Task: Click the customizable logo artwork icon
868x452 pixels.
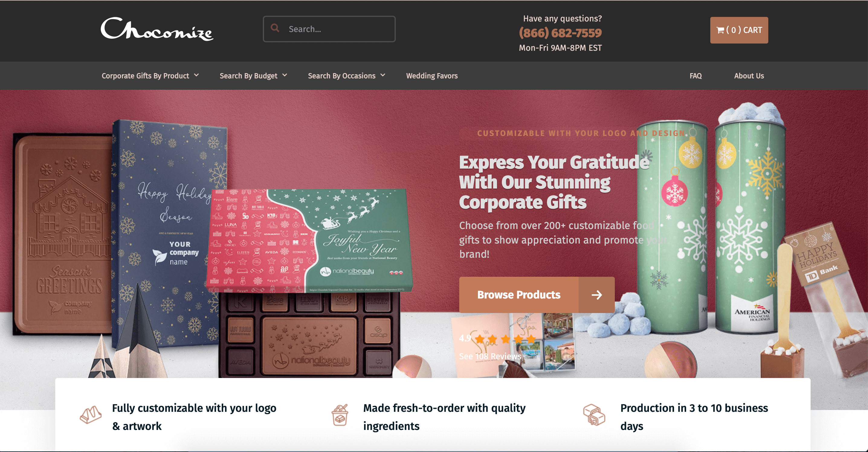Action: 91,415
